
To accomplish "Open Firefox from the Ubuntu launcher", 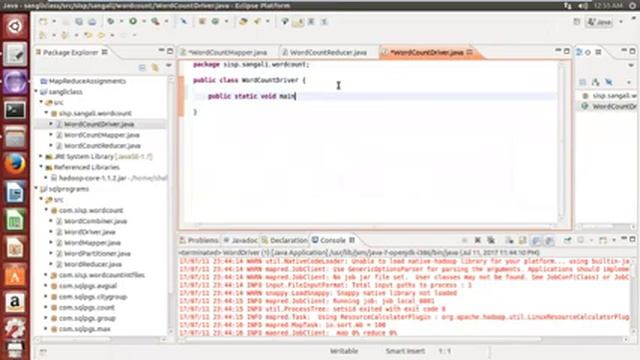I will coord(15,164).
